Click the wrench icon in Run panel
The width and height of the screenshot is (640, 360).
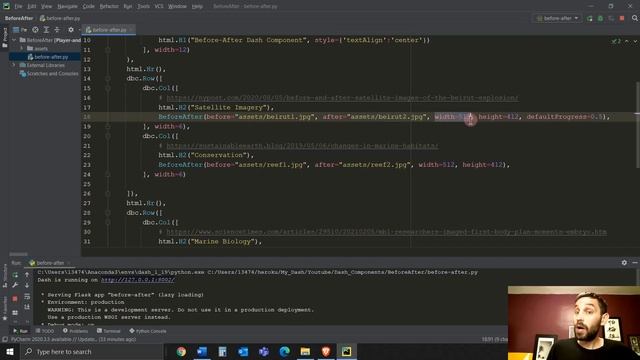(x=15, y=285)
